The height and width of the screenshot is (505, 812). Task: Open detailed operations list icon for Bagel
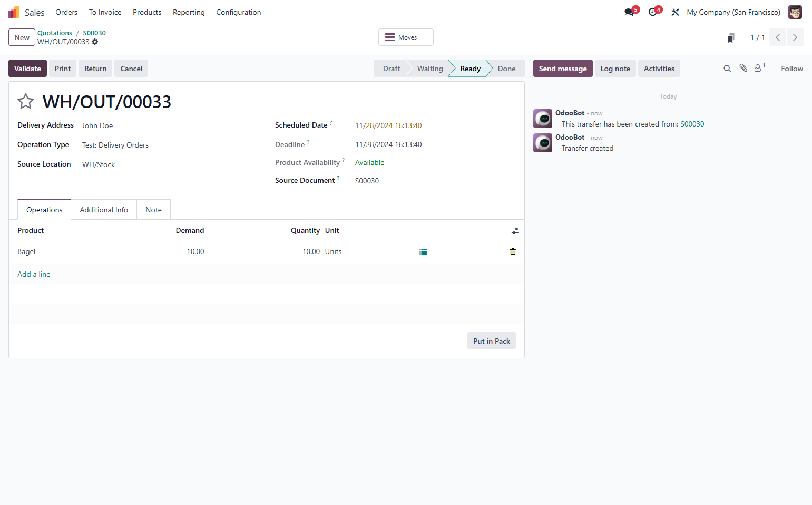tap(423, 252)
